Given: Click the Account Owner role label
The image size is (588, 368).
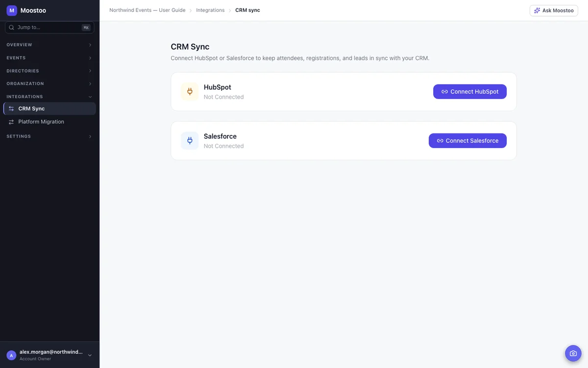Looking at the screenshot, I should coord(35,359).
